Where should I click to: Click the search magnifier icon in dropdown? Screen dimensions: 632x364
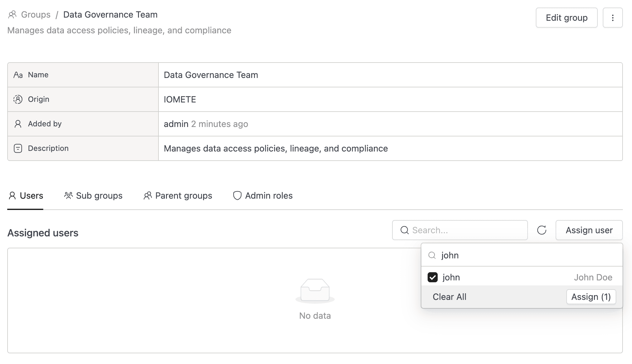pos(432,255)
